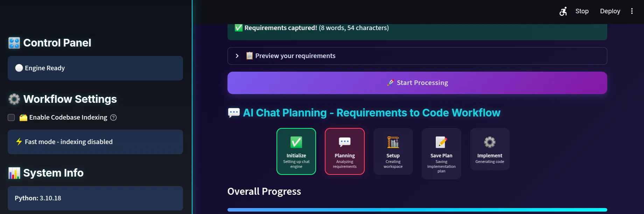Viewport: 644px width, 214px height.
Task: Expand the Preview your requirements section
Action: click(237, 56)
